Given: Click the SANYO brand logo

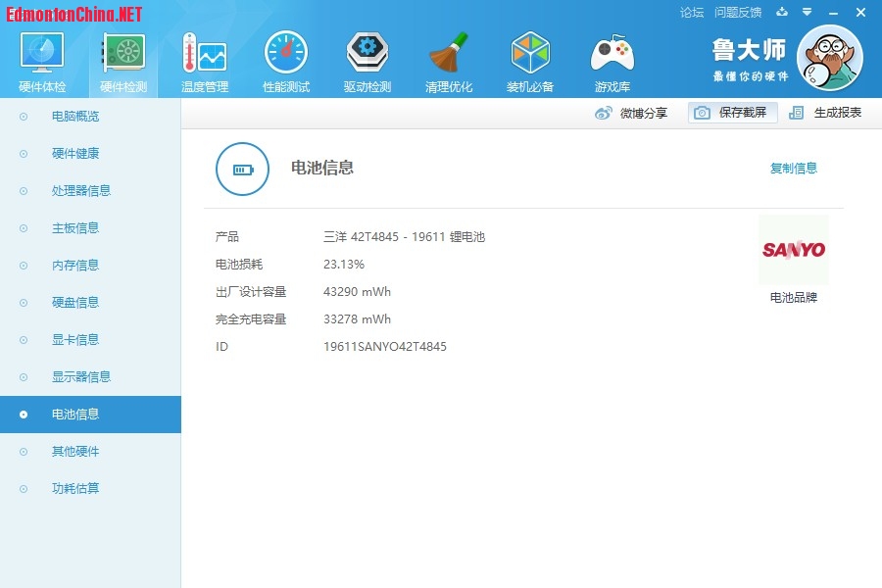Looking at the screenshot, I should (x=794, y=249).
